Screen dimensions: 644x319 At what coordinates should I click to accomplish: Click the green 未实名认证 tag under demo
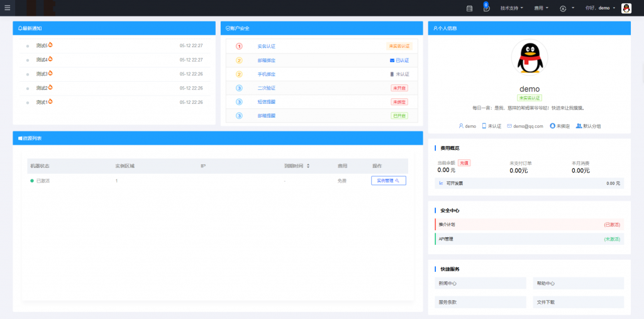(x=530, y=98)
